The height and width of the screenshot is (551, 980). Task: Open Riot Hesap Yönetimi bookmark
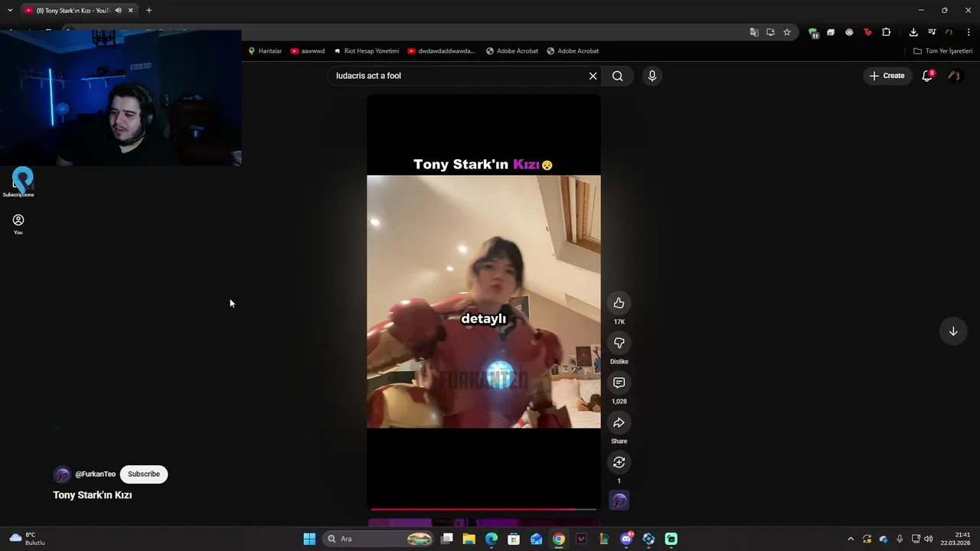(x=366, y=51)
